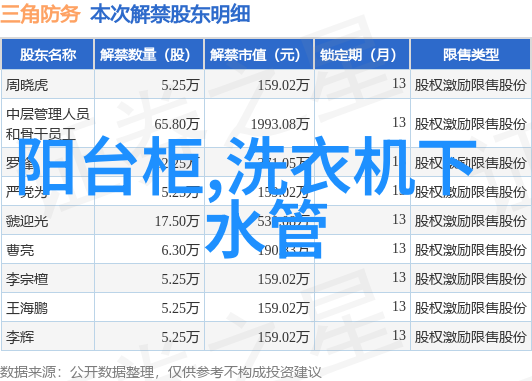532x381 pixels.
Task: Click the 17.50万 quantity cell
Action: pos(177,221)
